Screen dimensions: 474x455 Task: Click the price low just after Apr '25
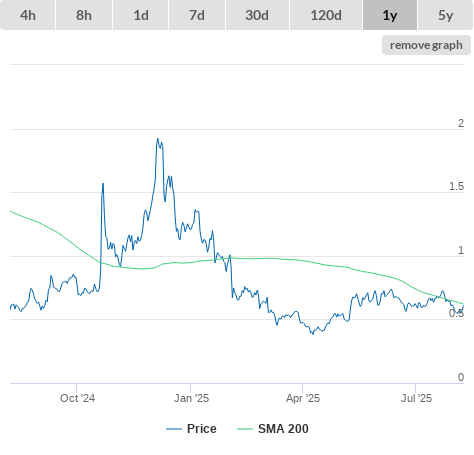point(313,334)
